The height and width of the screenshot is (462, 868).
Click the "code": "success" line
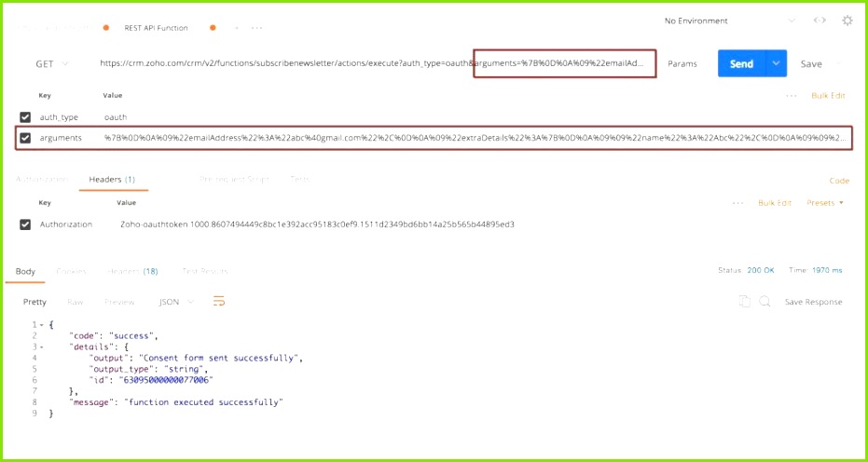pos(114,336)
